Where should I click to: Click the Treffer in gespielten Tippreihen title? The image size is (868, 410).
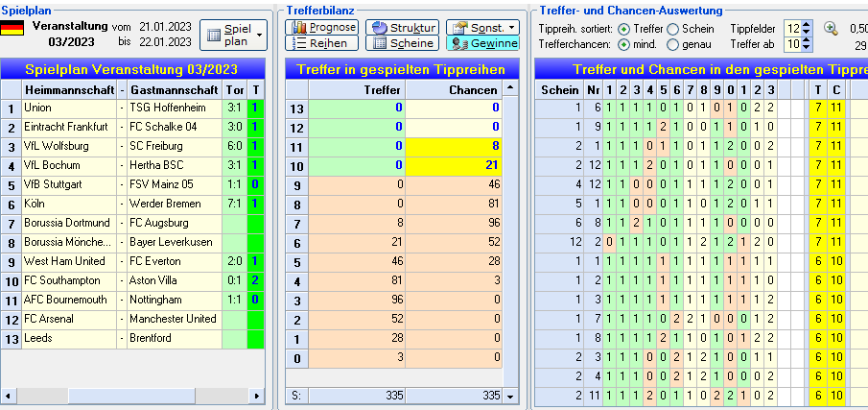(402, 69)
